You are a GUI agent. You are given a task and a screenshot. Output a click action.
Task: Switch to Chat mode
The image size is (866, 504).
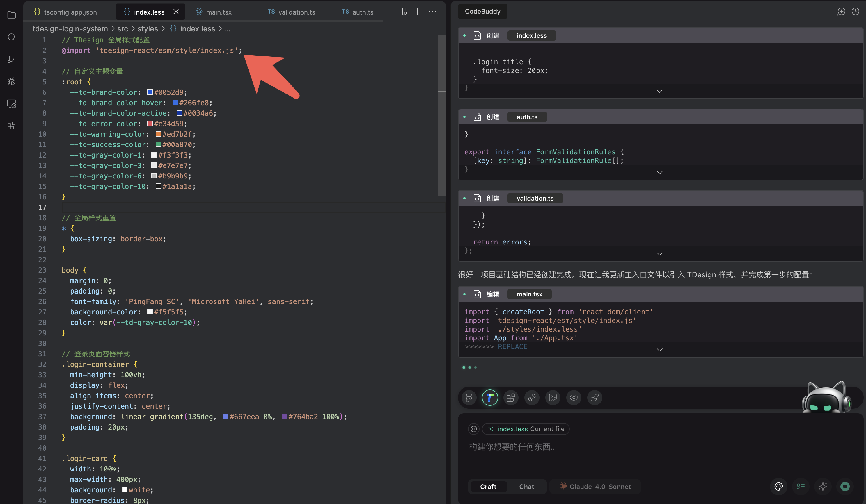(x=526, y=487)
